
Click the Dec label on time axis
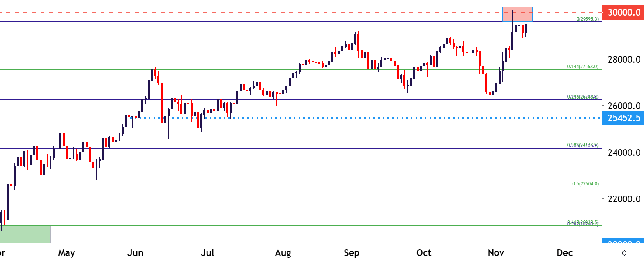[x=564, y=253]
